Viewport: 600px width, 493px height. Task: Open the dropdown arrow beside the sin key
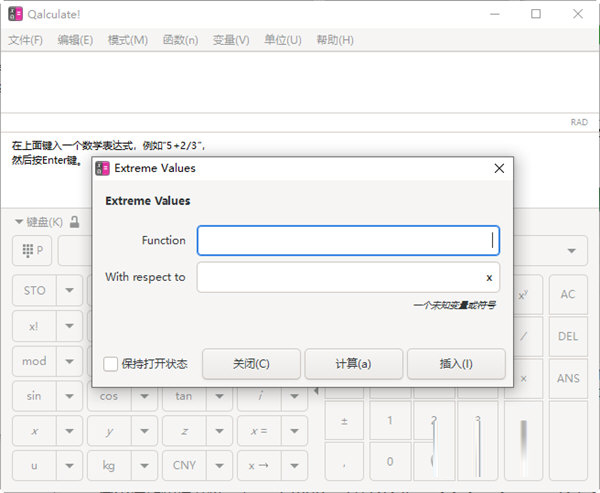coord(69,396)
